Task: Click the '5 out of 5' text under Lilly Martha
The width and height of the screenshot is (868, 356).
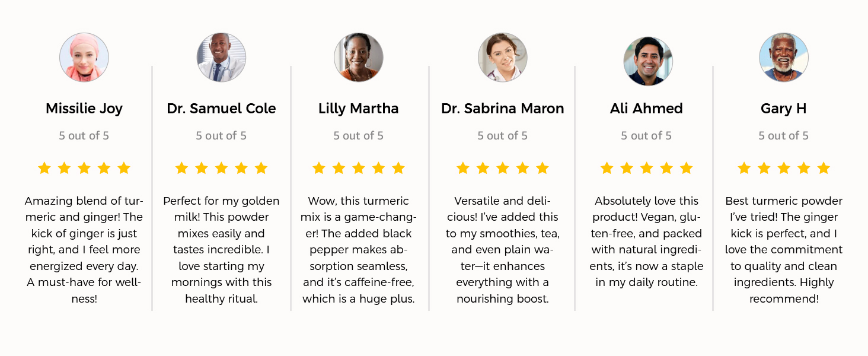Action: (x=359, y=136)
